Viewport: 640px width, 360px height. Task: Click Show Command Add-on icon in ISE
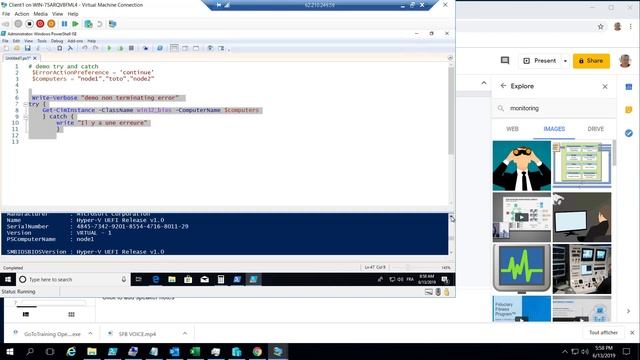coord(221,48)
